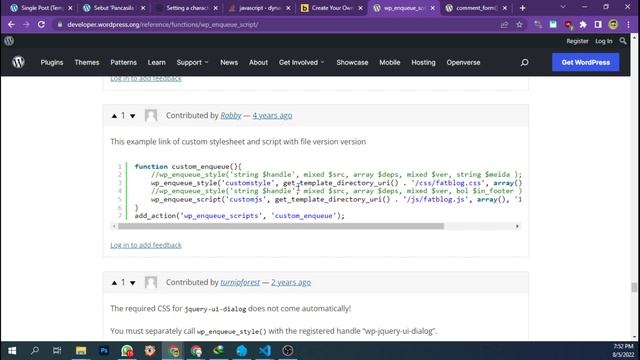The width and height of the screenshot is (640, 360).
Task: Click code block scroll left arrow
Action: pos(114,226)
